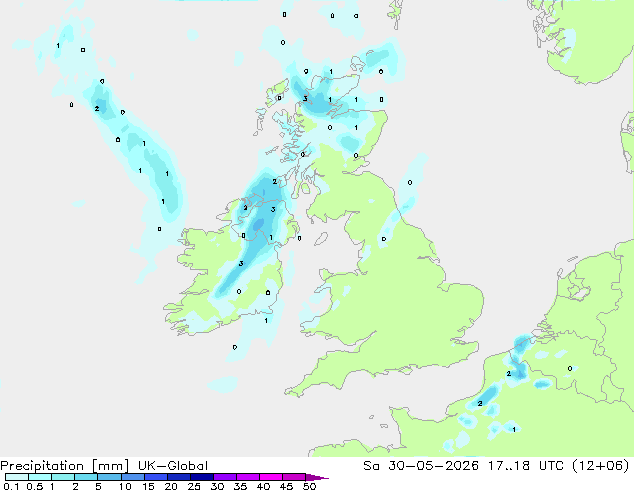
Task: Click the legend label '0.5'
Action: 35,486
